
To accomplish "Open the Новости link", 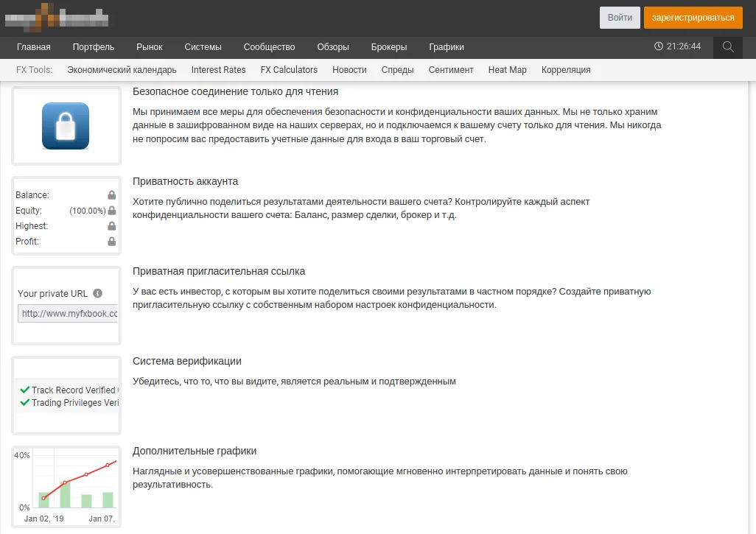I will coord(349,69).
